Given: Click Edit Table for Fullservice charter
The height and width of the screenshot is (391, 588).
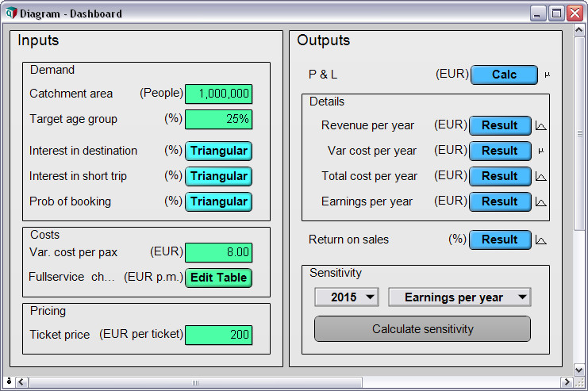Looking at the screenshot, I should pos(218,278).
